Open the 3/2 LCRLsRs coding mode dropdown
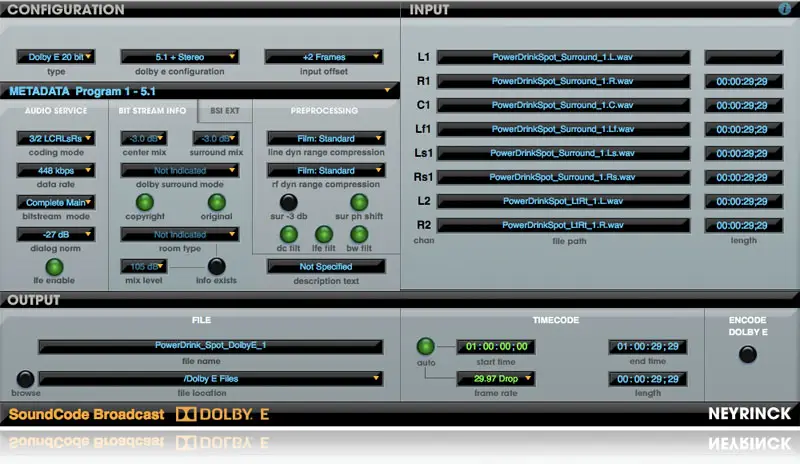This screenshot has height=464, width=800. [56, 138]
